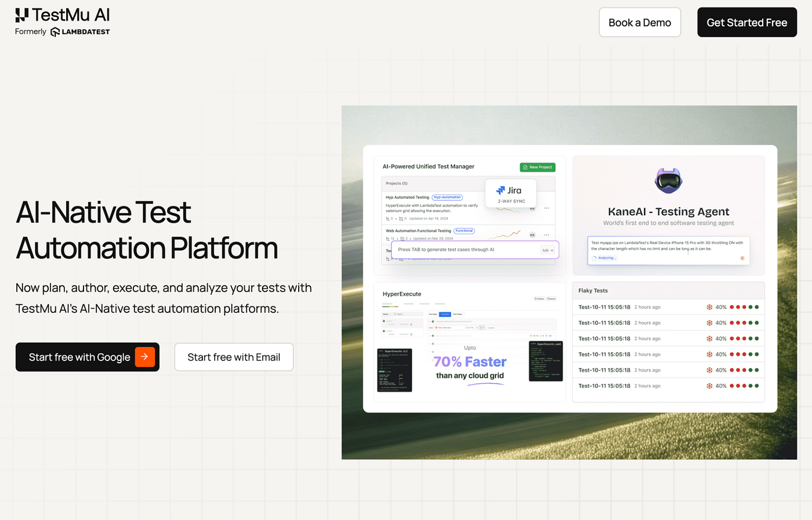This screenshot has height=520, width=812.
Task: Open Book a Demo
Action: (640, 23)
